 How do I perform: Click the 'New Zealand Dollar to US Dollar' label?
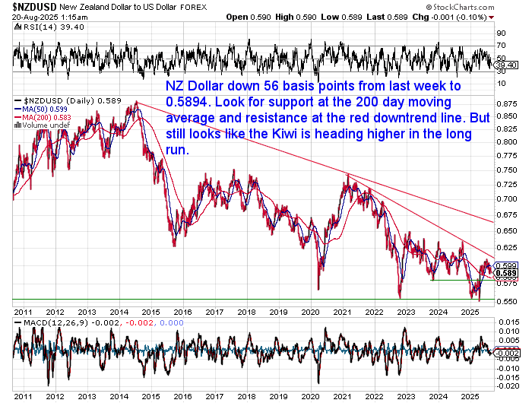[118, 7]
